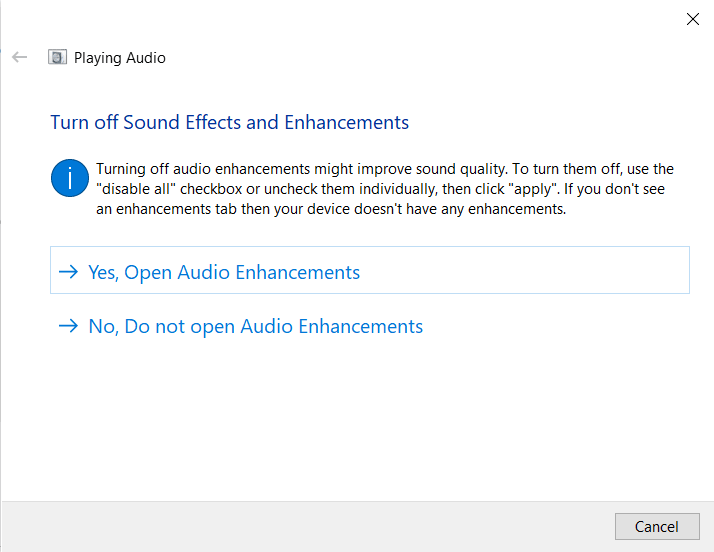Go back using the back arrow
This screenshot has width=714, height=552.
(x=19, y=58)
